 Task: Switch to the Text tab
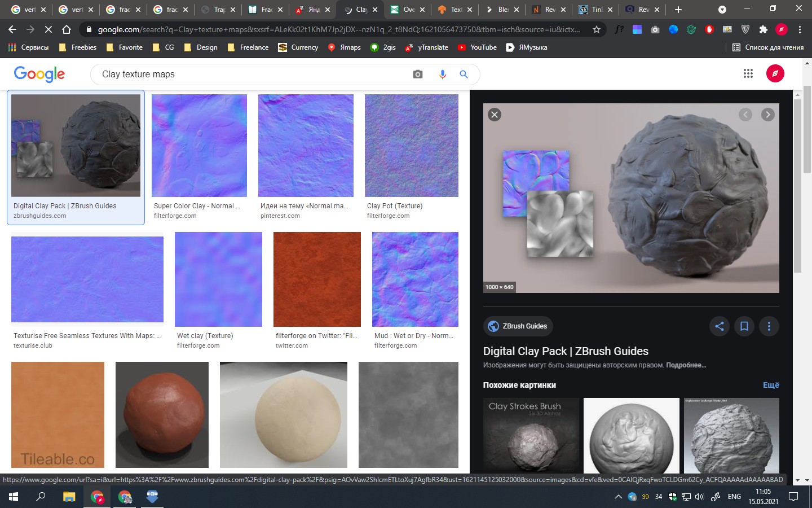tap(456, 10)
